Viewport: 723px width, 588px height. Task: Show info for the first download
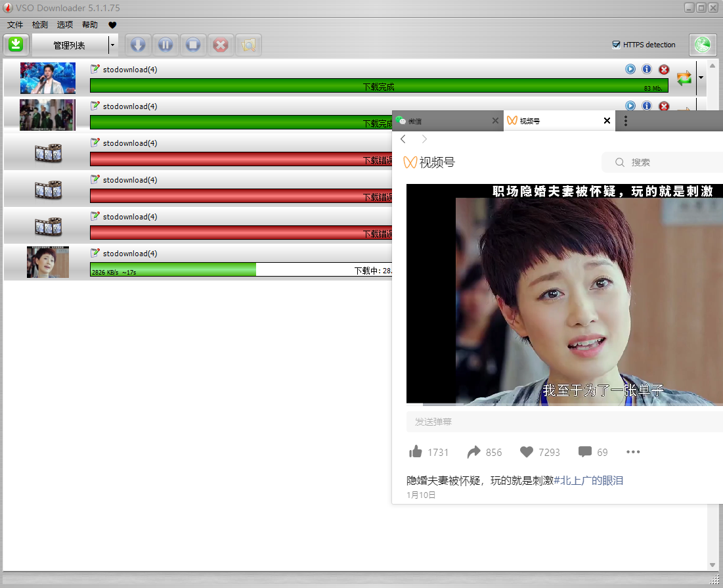click(647, 69)
